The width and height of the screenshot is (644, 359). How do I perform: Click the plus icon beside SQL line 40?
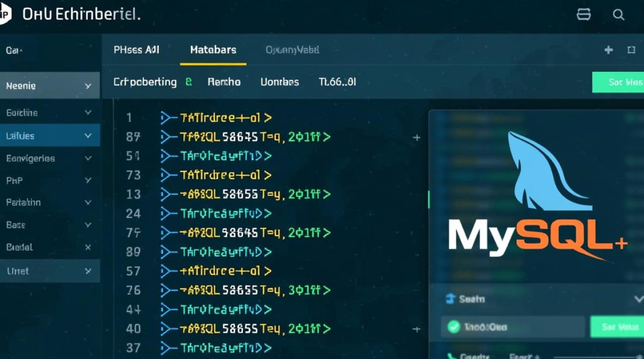416,329
